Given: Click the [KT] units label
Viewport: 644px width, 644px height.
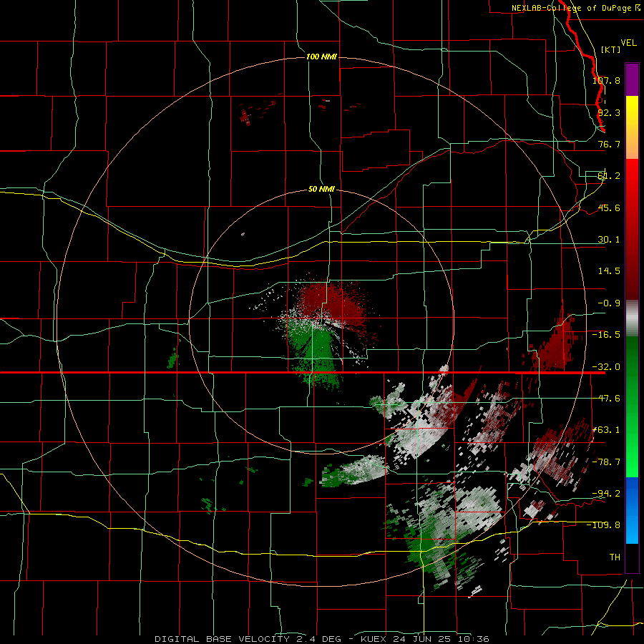Looking at the screenshot, I should pos(611,49).
